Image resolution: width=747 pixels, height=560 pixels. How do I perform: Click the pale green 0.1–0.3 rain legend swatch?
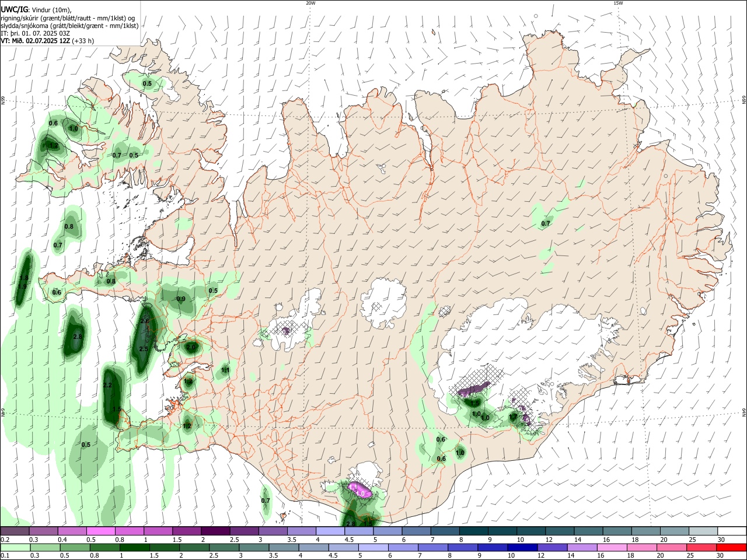click(x=15, y=548)
